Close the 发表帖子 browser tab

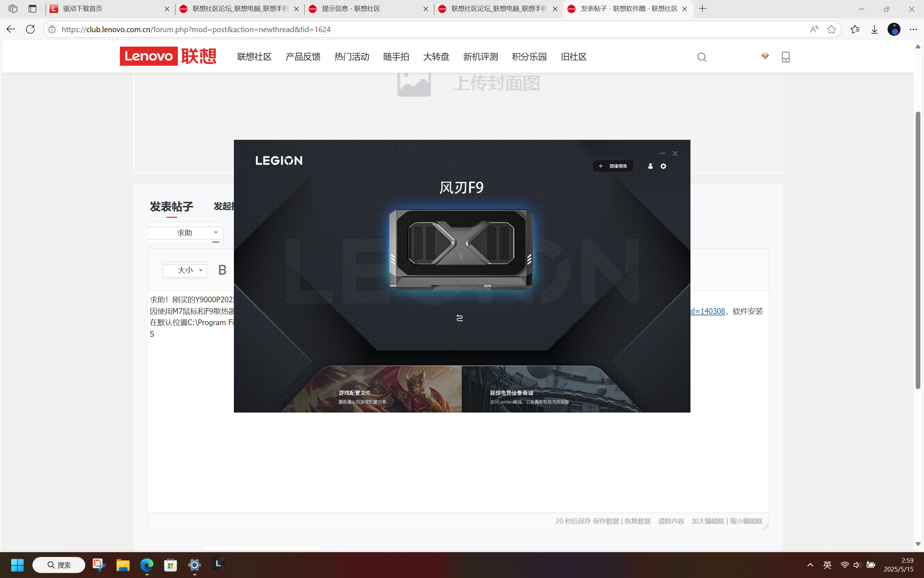[x=685, y=9]
